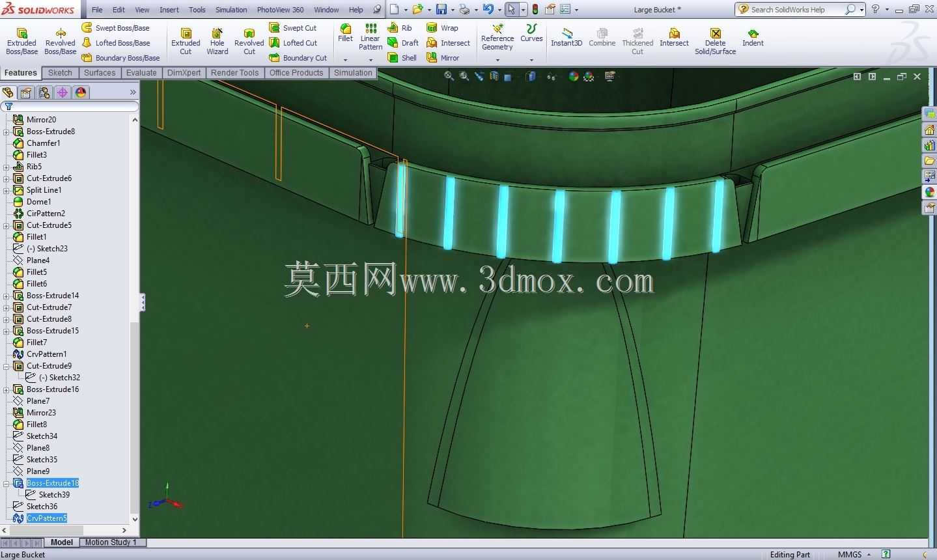Switch to Motion Study 1 tab
Image resolution: width=937 pixels, height=560 pixels.
[x=111, y=542]
